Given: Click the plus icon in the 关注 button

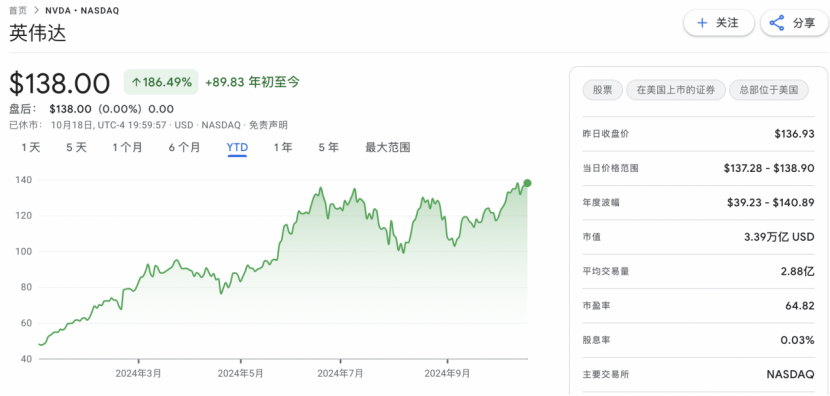Looking at the screenshot, I should click(702, 23).
